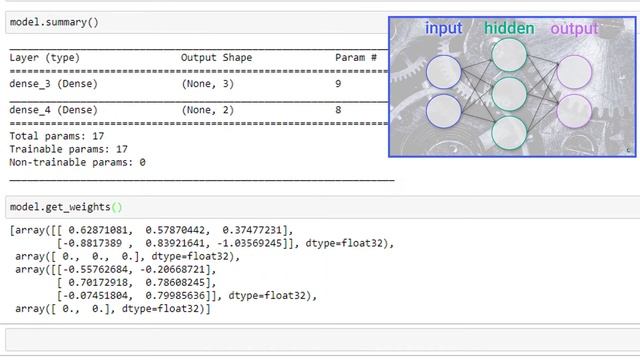
Task: Click 'dense_4 (Dense)' layer name
Action: click(x=53, y=110)
